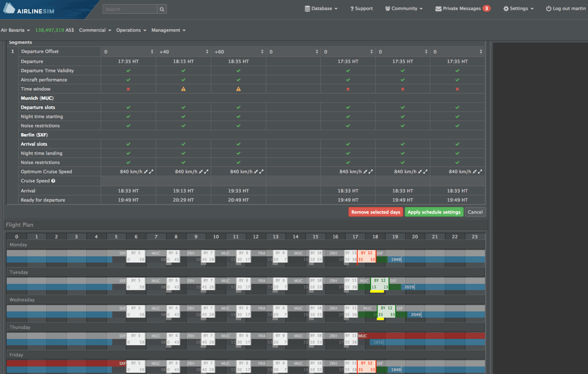
Task: Click the Cancel button
Action: 475,212
